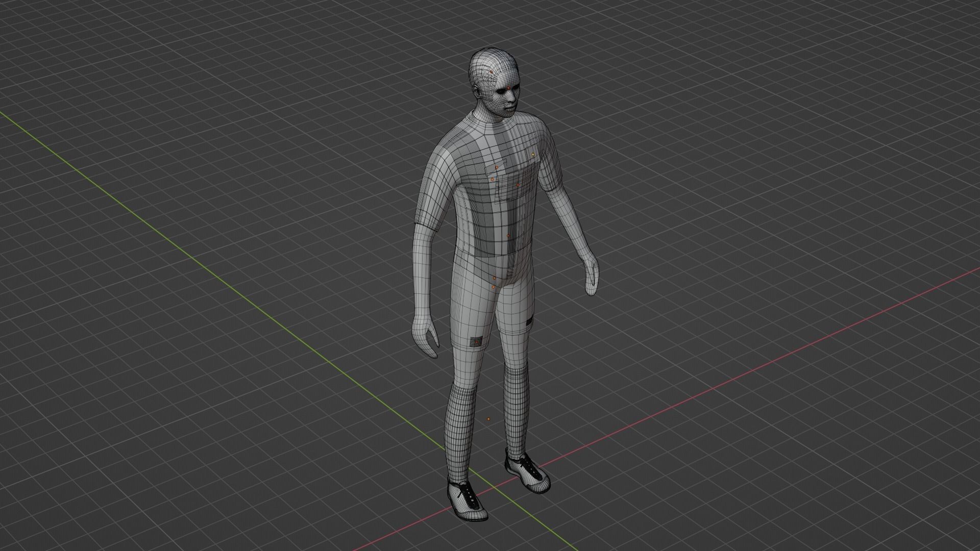Click the shoe on the red axis line
This screenshot has width=980, height=551.
click(x=527, y=471)
